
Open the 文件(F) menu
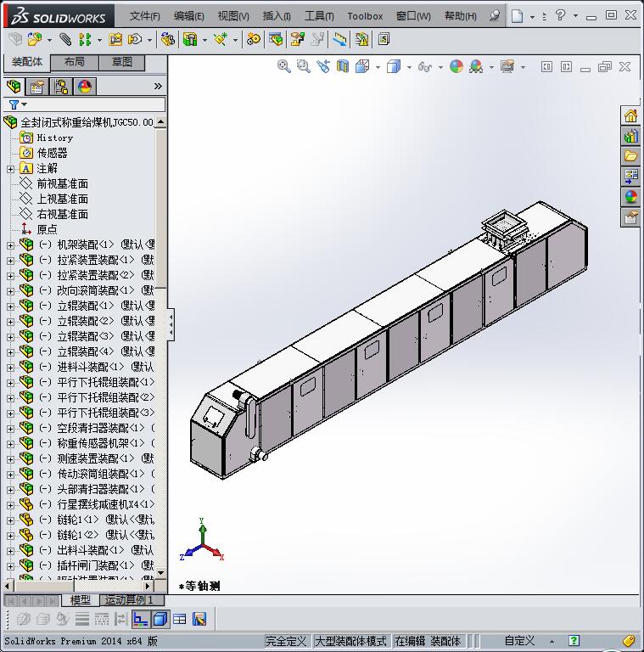pos(144,16)
